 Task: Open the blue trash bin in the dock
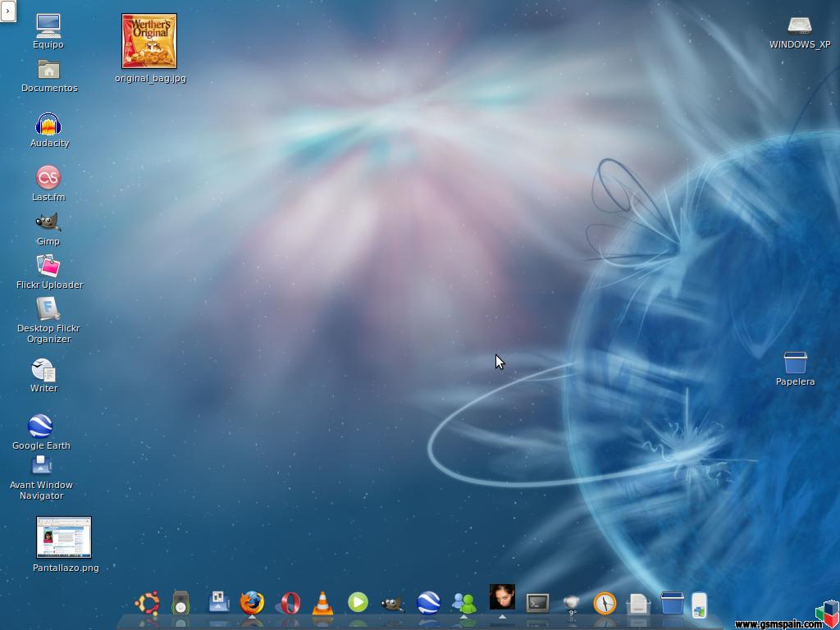(672, 603)
